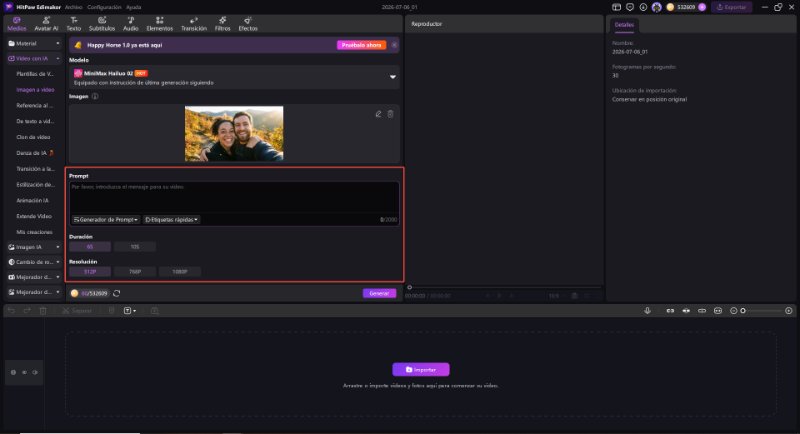Edit the uploaded image with pencil icon

tap(378, 114)
